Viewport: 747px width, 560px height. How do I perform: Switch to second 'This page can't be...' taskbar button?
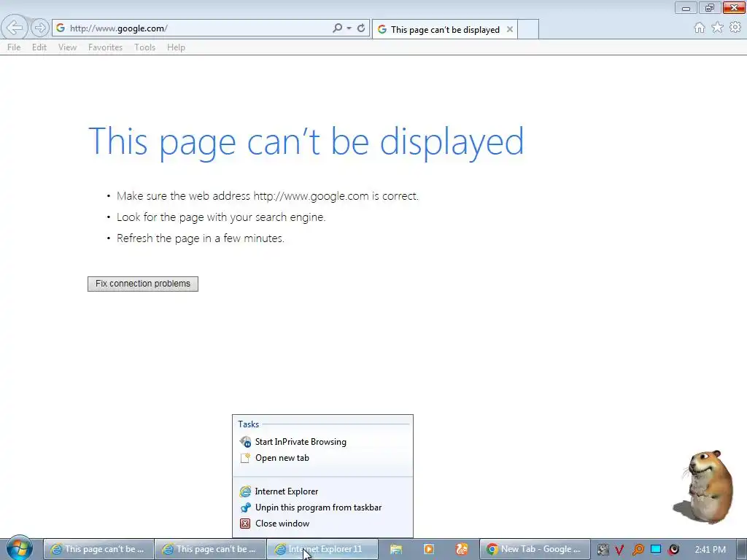coord(211,549)
